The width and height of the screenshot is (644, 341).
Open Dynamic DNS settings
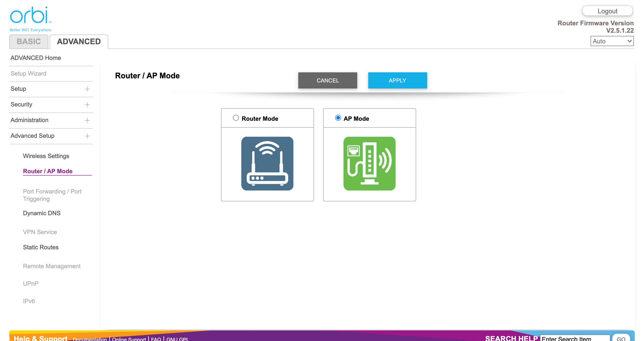(x=41, y=213)
